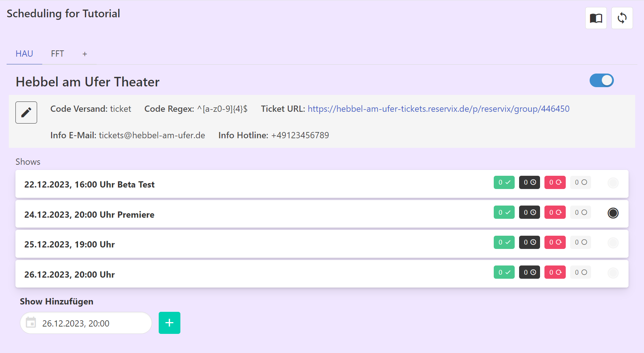This screenshot has width=644, height=353.
Task: Click grey circle badge on 25.12.2023 row
Action: click(x=580, y=242)
